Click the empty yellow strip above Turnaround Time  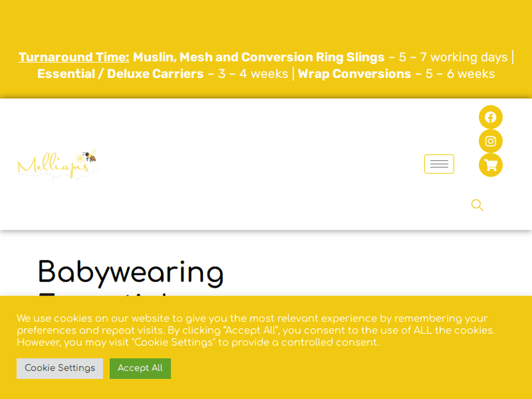(x=266, y=21)
